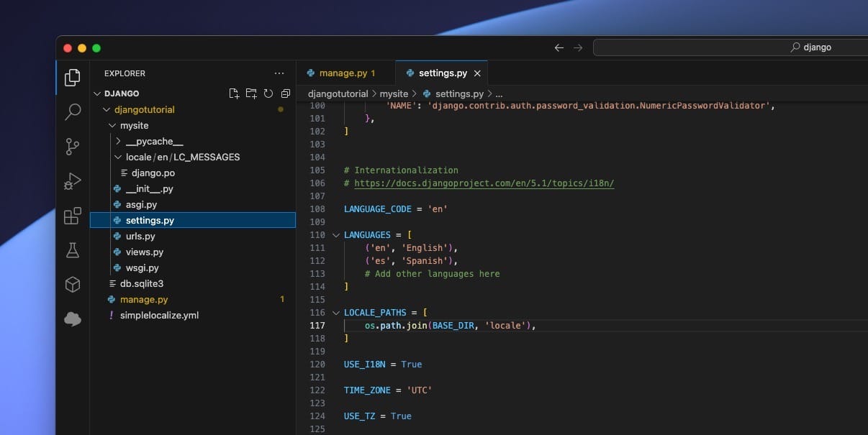Collapse the mysite folder
The height and width of the screenshot is (435, 868).
[112, 125]
